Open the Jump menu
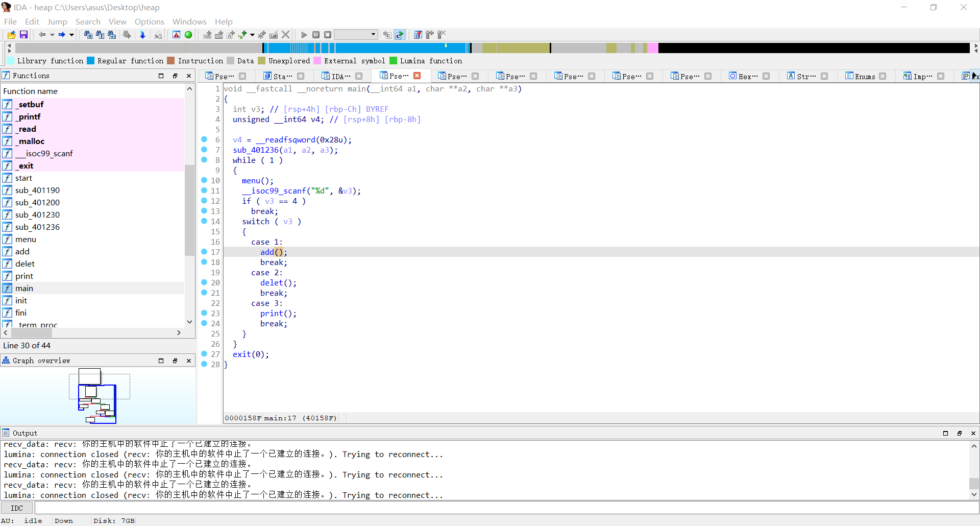This screenshot has width=980, height=526. (57, 21)
